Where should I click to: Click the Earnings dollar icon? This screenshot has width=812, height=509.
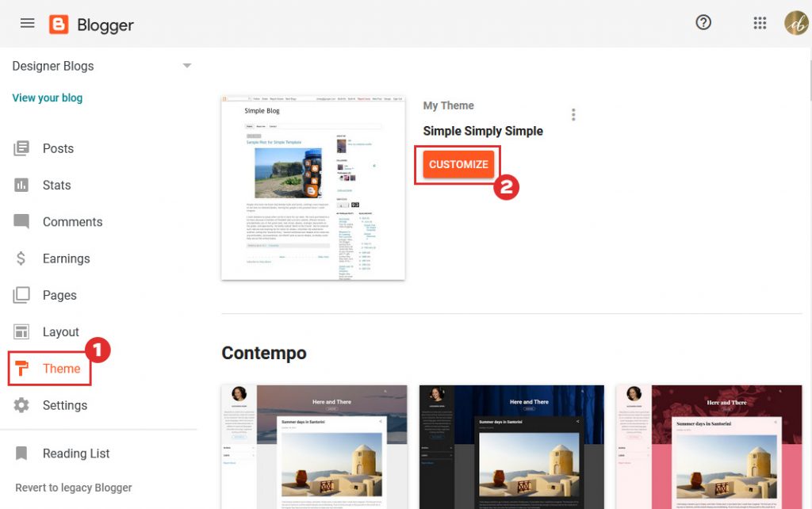pyautogui.click(x=21, y=258)
